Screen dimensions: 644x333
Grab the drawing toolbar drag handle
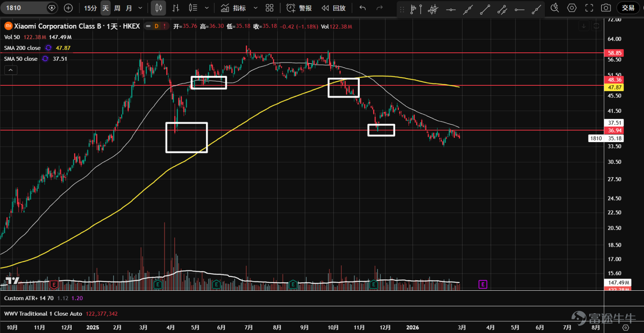(402, 9)
